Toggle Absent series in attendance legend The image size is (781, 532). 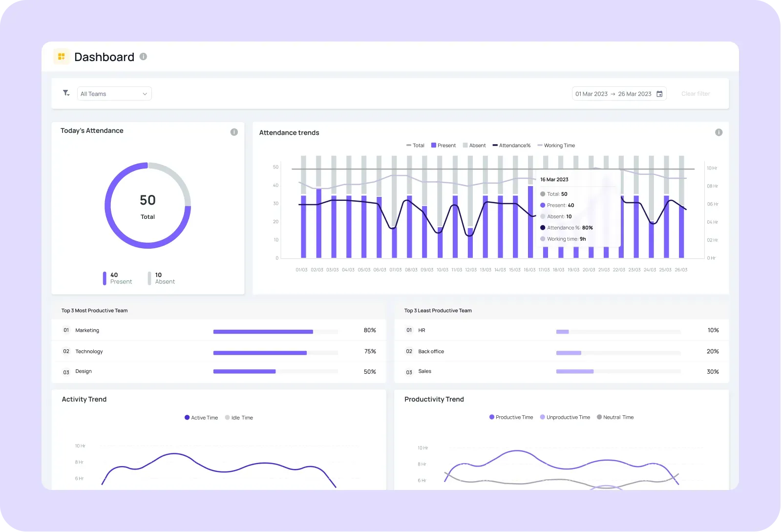click(474, 146)
